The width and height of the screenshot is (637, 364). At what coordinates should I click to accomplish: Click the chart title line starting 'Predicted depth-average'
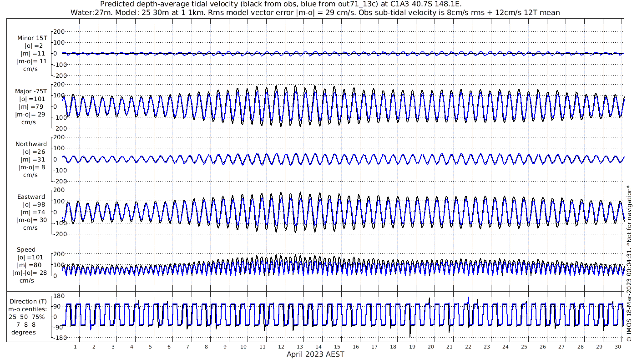pos(281,4)
